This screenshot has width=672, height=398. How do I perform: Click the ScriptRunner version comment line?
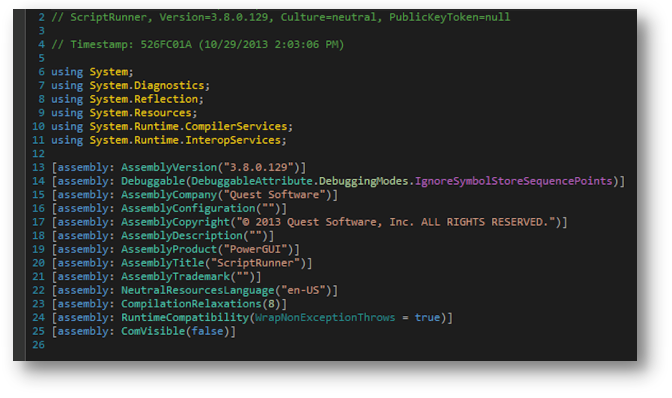point(281,18)
